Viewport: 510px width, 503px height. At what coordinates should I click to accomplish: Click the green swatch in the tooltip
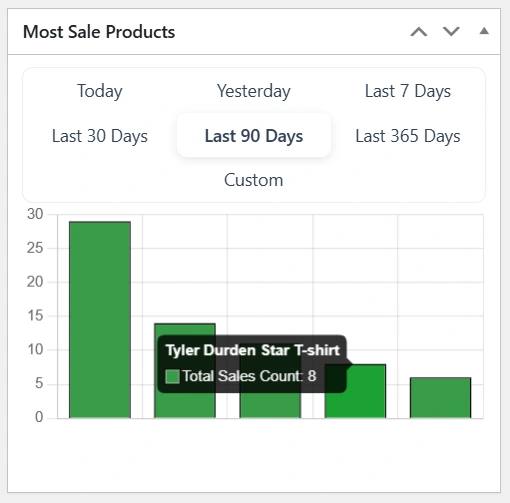[172, 376]
